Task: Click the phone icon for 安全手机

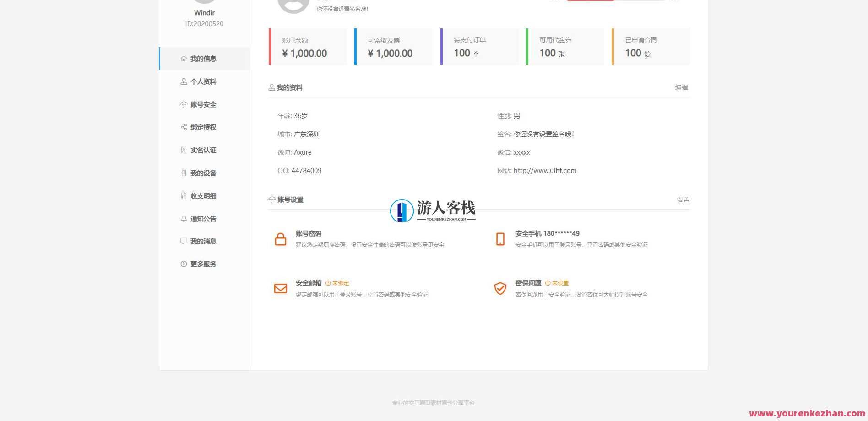Action: click(x=500, y=239)
